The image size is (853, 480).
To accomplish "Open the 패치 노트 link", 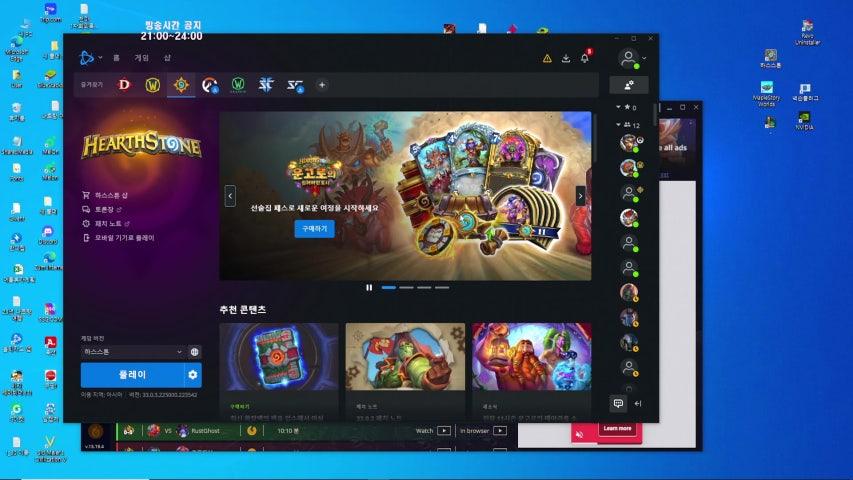I will click(106, 223).
